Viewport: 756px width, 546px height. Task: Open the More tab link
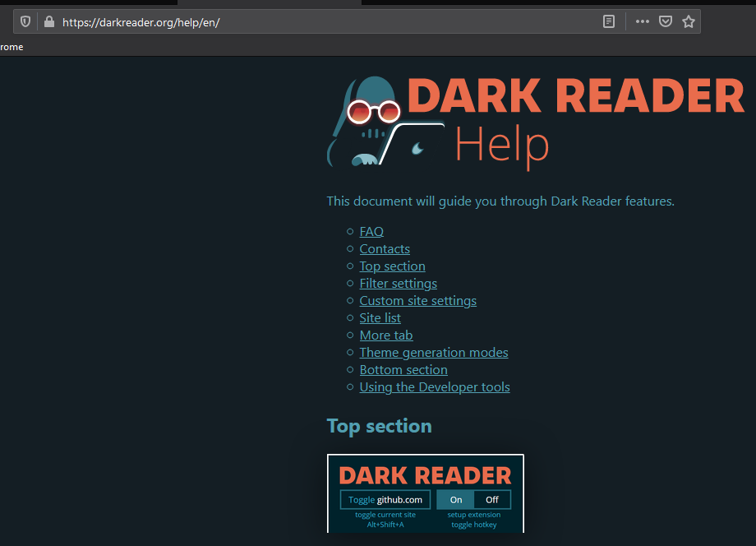385,335
